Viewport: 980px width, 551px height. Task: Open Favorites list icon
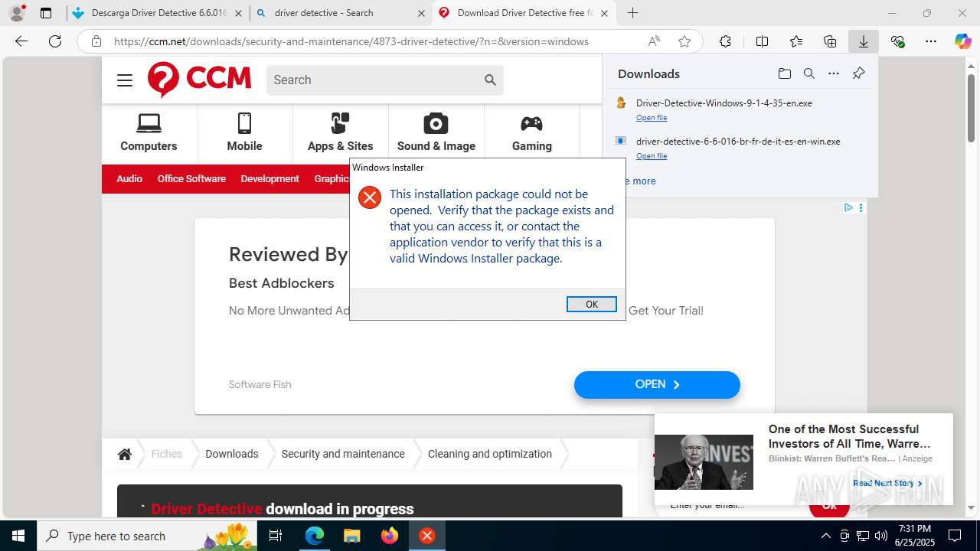tap(796, 41)
